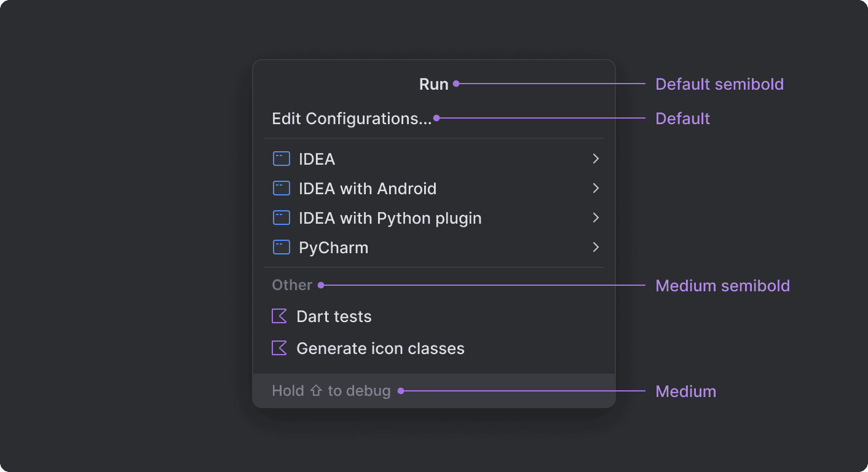
Task: Click the PyCharm run configuration icon
Action: coord(281,248)
